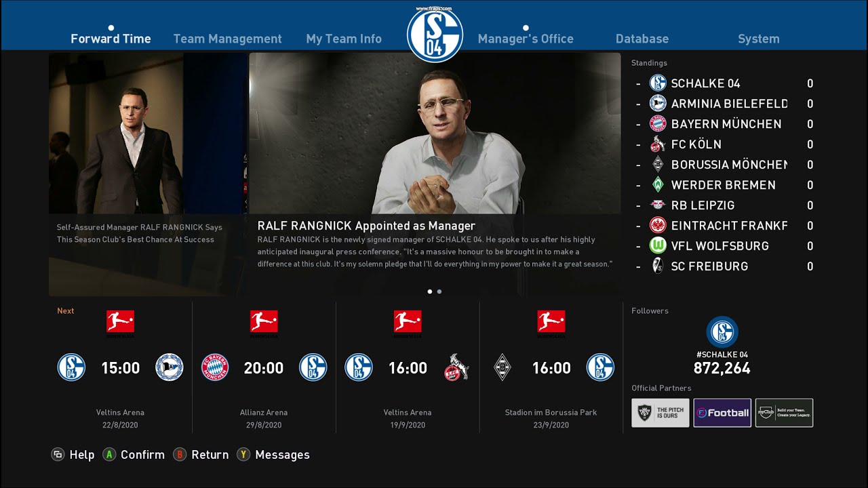Open the My Team Info tab
Image resolution: width=868 pixels, height=488 pixels.
coord(344,39)
